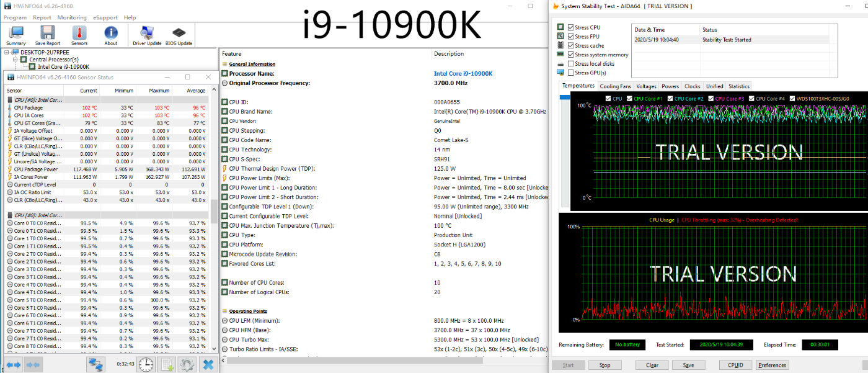Switch to the Powers tab
The height and width of the screenshot is (373, 868).
point(670,86)
